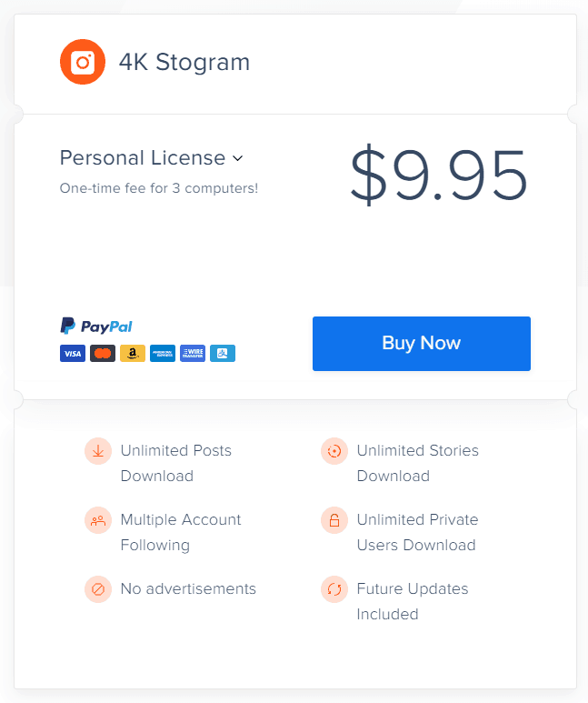Open the Personal License dropdown
The width and height of the screenshot is (588, 703).
[152, 158]
